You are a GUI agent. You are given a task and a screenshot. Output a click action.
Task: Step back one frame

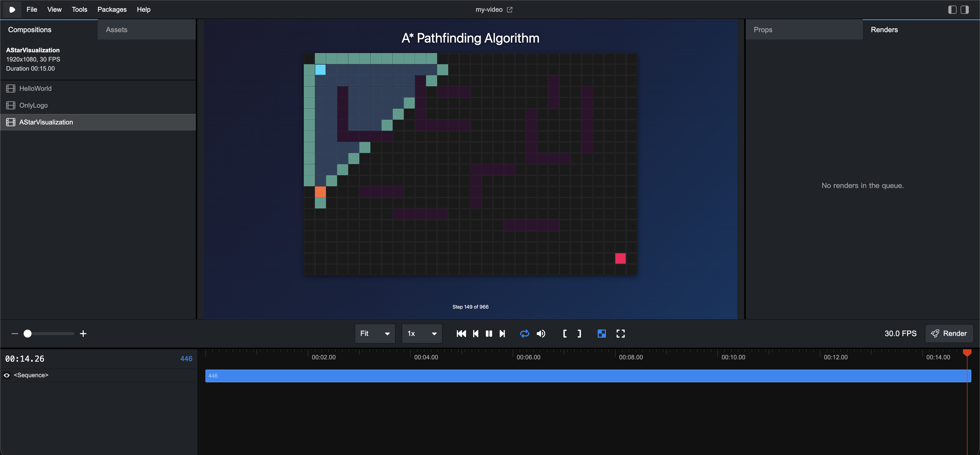click(x=475, y=333)
